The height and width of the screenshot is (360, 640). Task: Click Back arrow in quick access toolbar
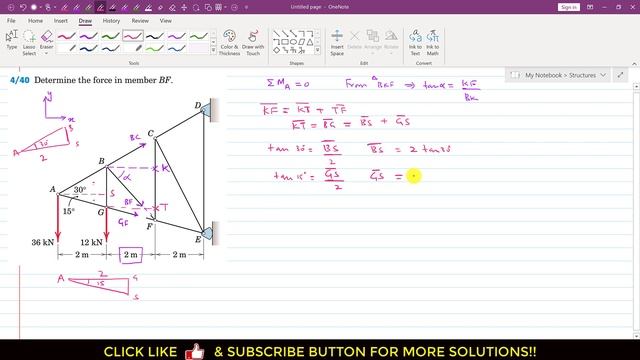coord(11,7)
